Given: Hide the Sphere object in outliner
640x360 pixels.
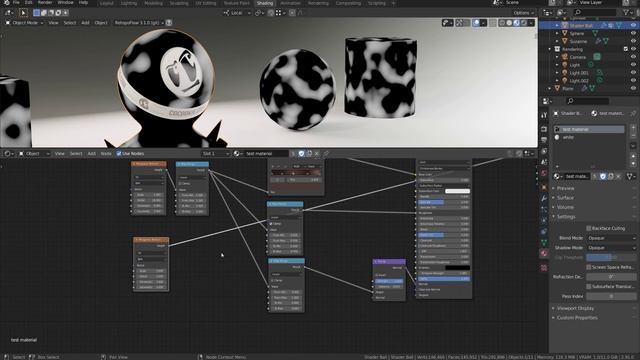Looking at the screenshot, I should (x=633, y=33).
